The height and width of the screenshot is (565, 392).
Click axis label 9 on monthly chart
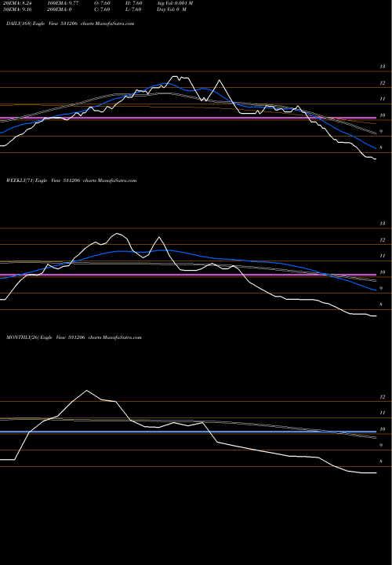[x=381, y=446]
